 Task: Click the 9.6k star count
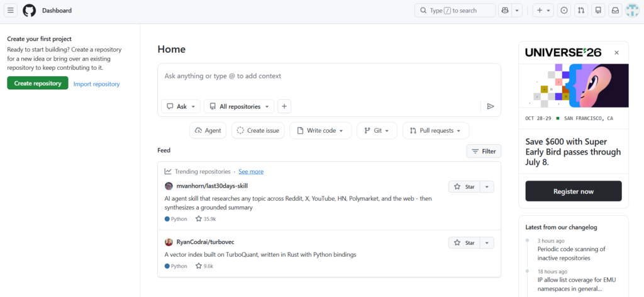click(204, 266)
